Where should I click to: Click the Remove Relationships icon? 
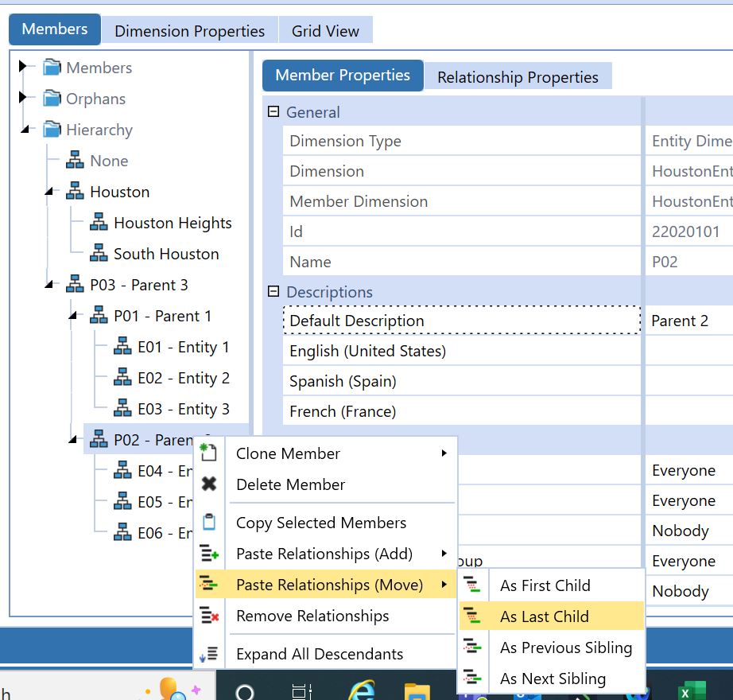(x=209, y=616)
